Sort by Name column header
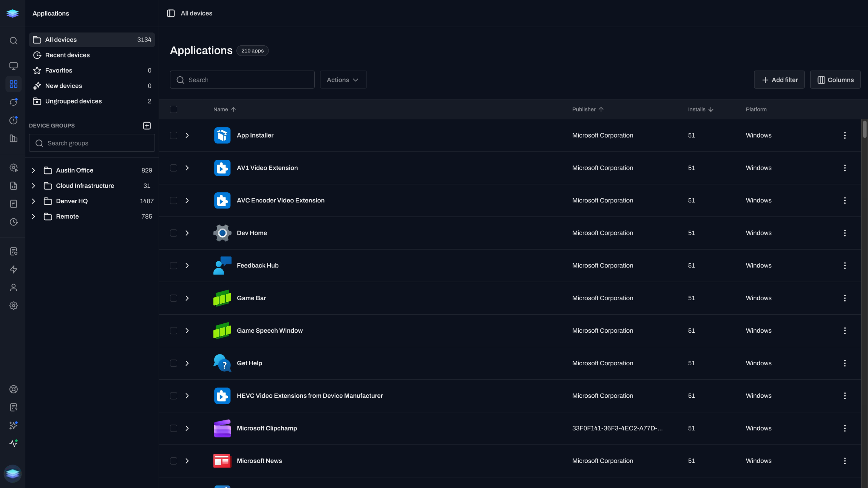This screenshot has width=868, height=488. 224,109
